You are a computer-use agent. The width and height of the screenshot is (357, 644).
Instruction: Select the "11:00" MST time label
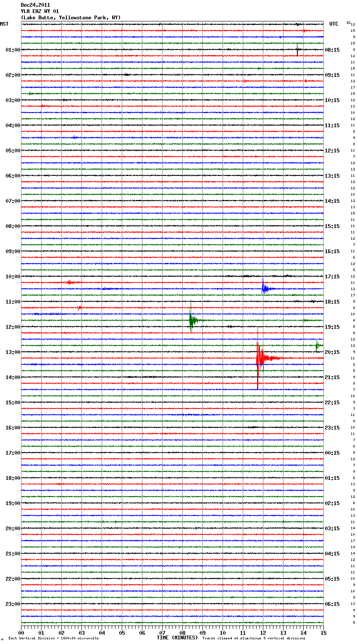pos(13,302)
